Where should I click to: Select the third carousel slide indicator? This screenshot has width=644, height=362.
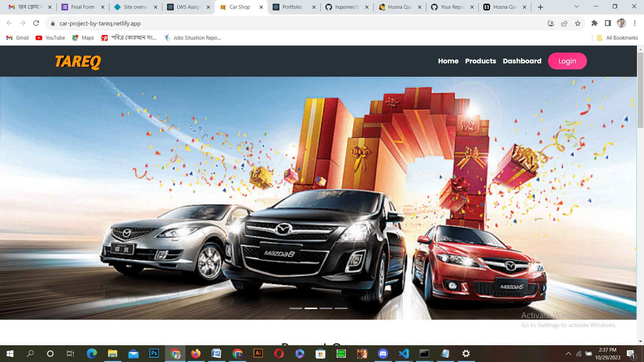tap(326, 308)
